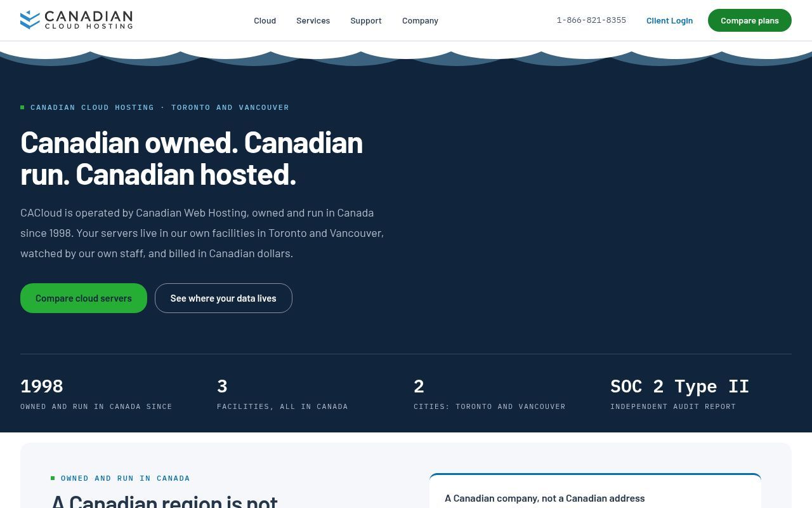Click "A Canadian company, not a Canadian address"
Viewport: 812px width, 508px height.
click(545, 498)
